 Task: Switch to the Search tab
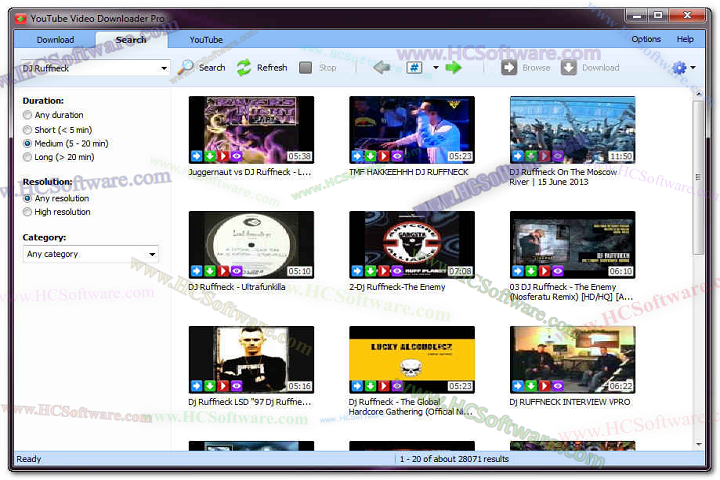[131, 40]
